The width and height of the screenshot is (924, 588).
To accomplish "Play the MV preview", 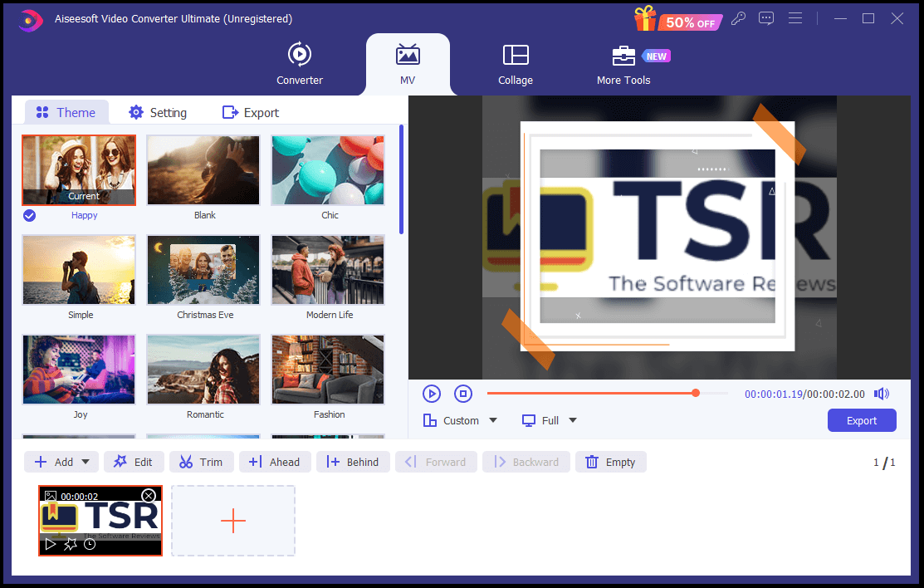I will pos(432,394).
